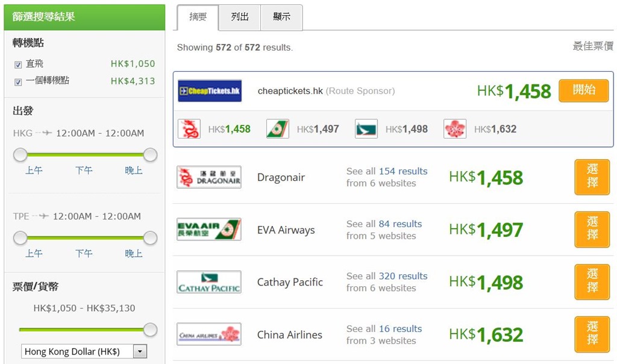Click HK$1,632 price in sponsor row

coord(495,129)
